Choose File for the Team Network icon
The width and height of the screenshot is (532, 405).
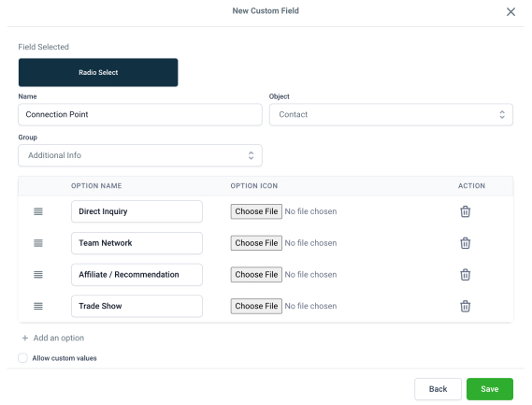(x=256, y=243)
